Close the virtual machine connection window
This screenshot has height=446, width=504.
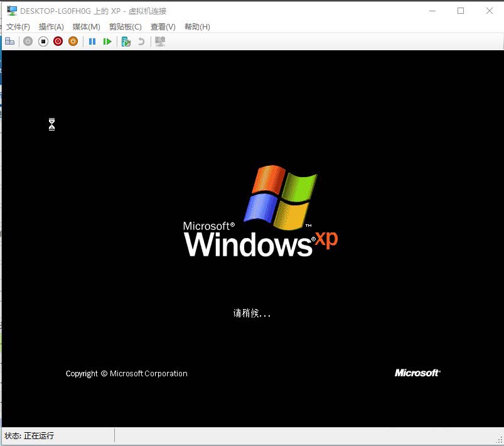click(489, 11)
